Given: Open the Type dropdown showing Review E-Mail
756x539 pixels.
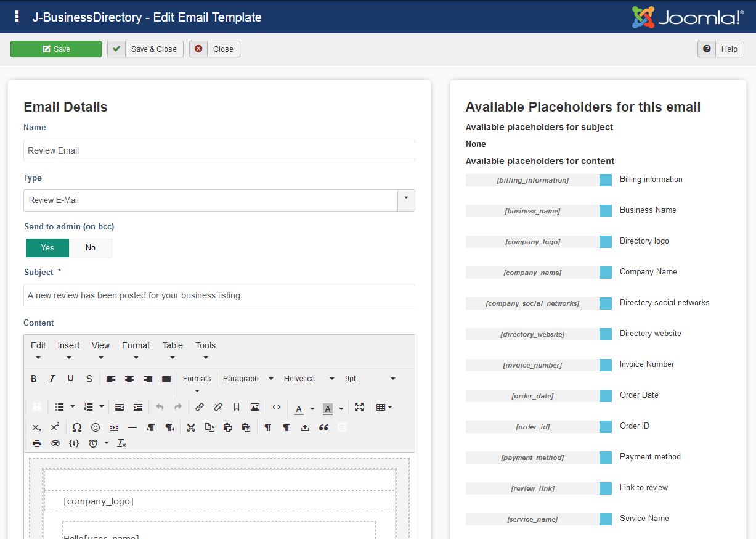Looking at the screenshot, I should tap(219, 200).
